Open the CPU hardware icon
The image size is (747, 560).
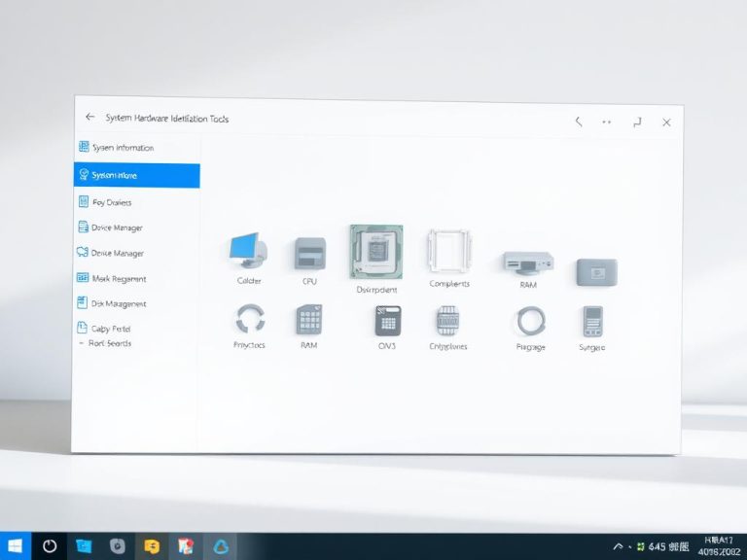tap(309, 254)
